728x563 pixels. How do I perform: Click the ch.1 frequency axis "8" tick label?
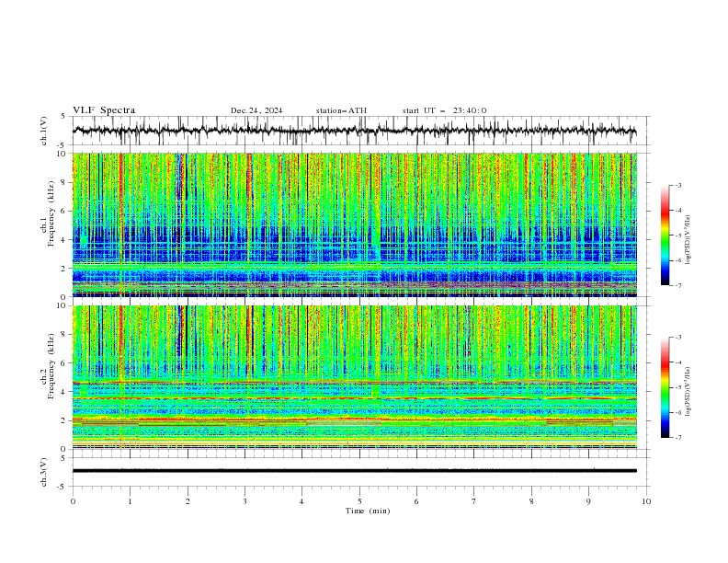coord(64,182)
